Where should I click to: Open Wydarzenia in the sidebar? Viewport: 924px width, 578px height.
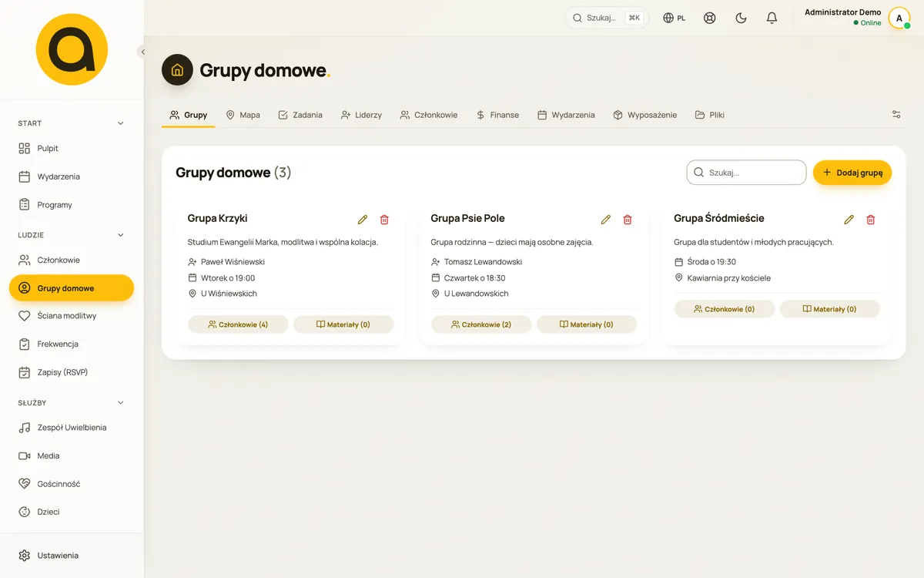pos(72,176)
